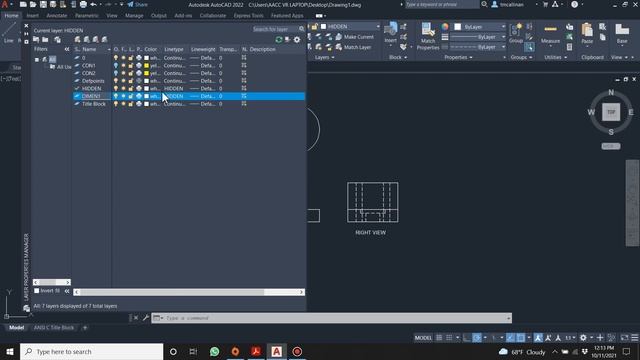
Task: Open the Manage ribbon tab
Action: coord(134,16)
